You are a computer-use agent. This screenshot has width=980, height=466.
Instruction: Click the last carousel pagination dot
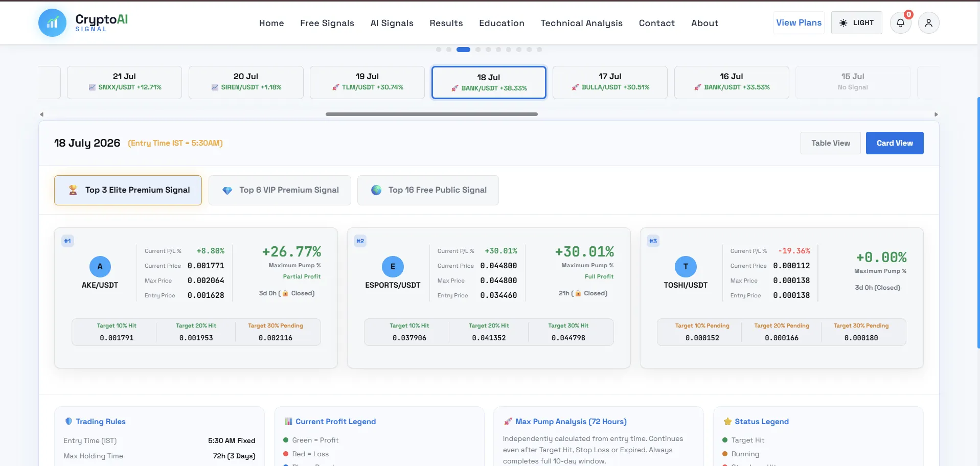point(539,50)
